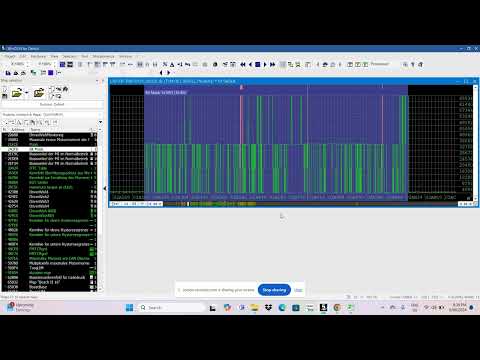480x360 pixels.
Task: Click the next map arrow icon
Action: (265, 64)
